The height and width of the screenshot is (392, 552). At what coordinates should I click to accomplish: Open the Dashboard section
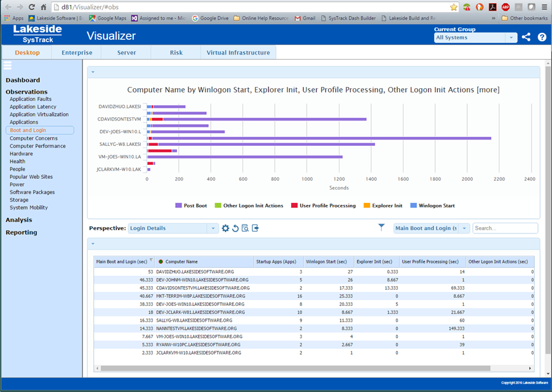23,80
